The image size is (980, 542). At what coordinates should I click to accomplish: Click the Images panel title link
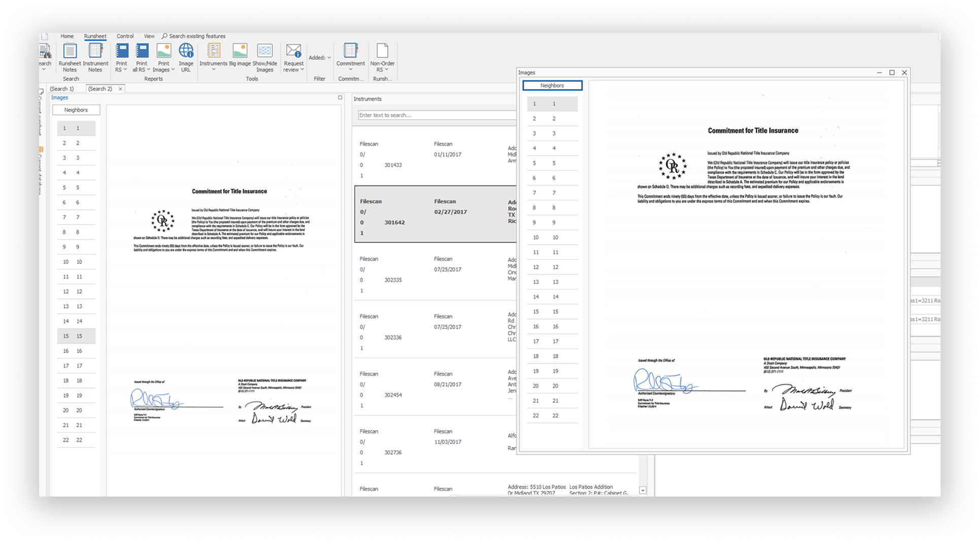coord(59,98)
